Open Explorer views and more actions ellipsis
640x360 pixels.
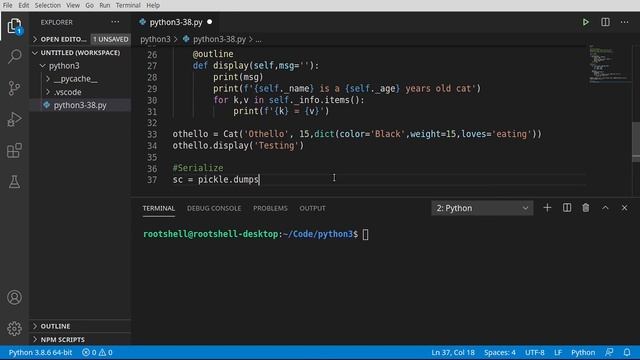[x=115, y=22]
